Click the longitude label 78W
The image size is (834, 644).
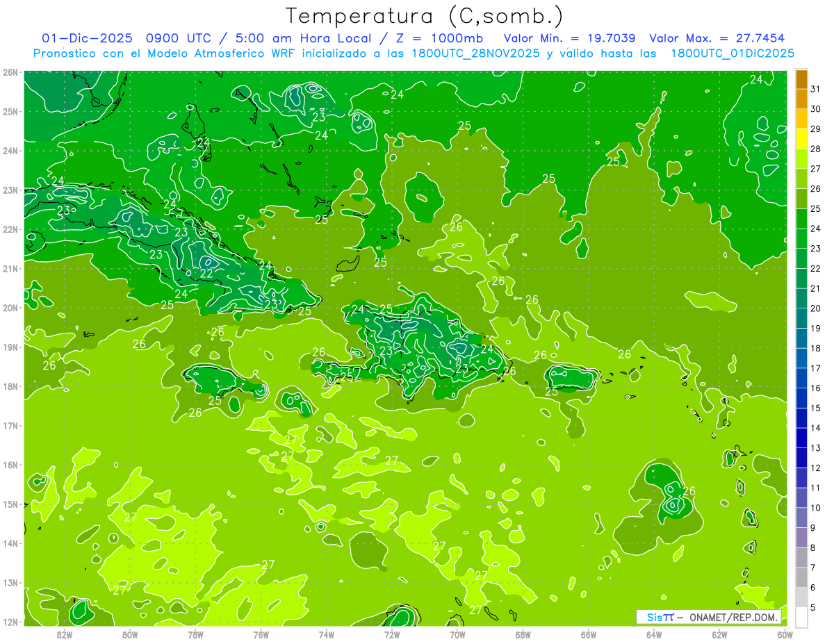pos(195,634)
